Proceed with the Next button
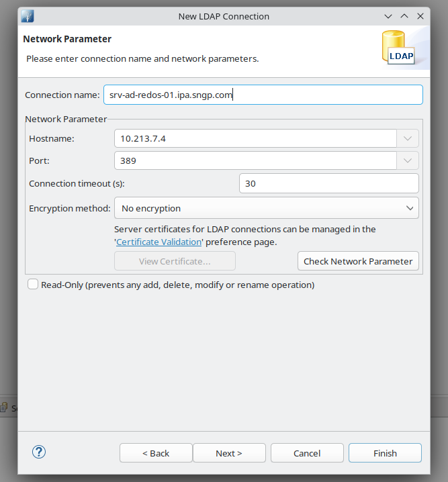448x482 pixels. pyautogui.click(x=229, y=453)
